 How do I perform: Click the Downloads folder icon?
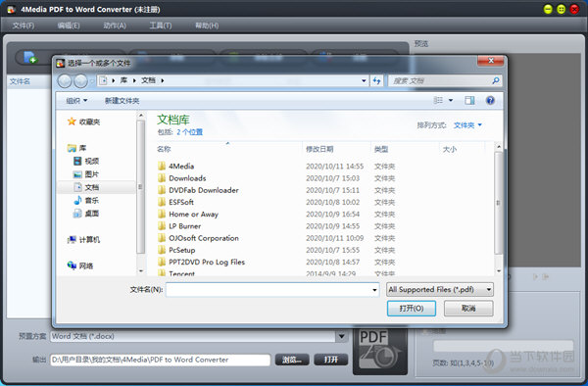pos(162,178)
